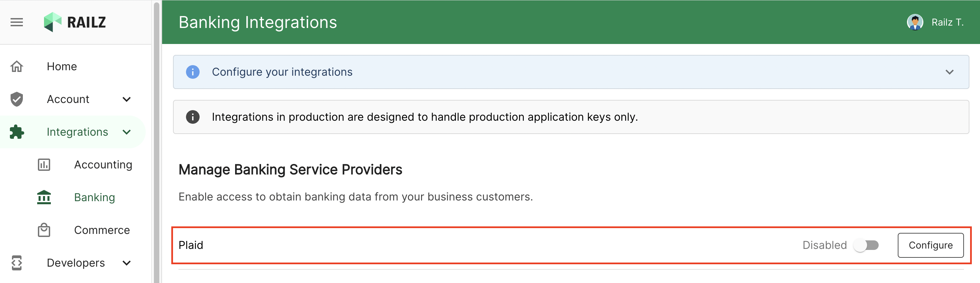
Task: Click the Disabled status label
Action: coord(824,245)
